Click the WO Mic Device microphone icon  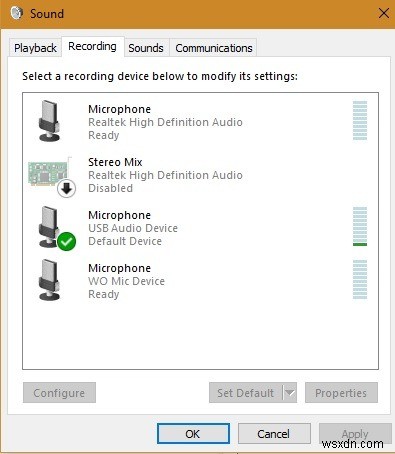pos(49,280)
